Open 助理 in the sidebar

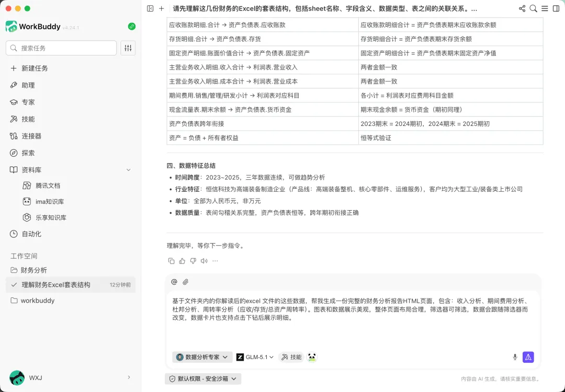point(71,85)
